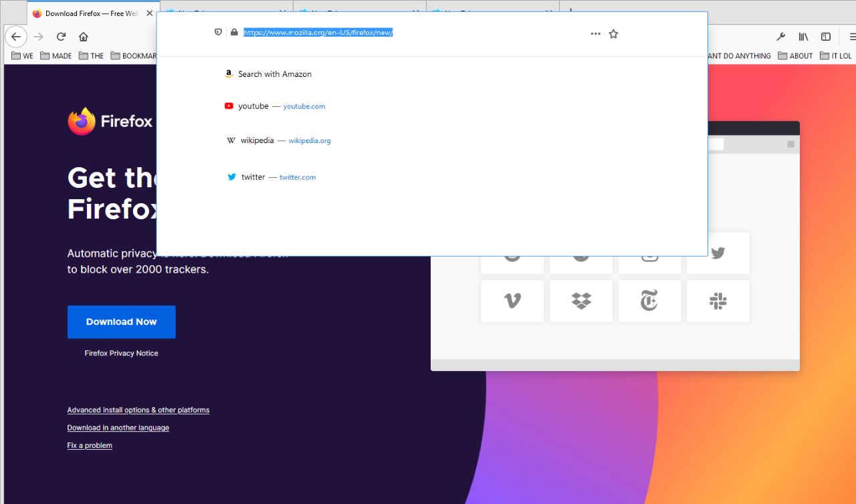856x504 pixels.
Task: Select the Download Firefox tab
Action: click(92, 13)
